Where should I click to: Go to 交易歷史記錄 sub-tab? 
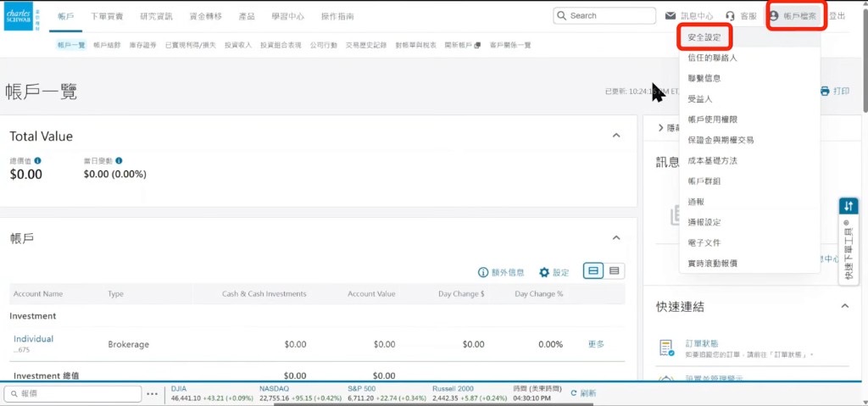pyautogui.click(x=366, y=45)
